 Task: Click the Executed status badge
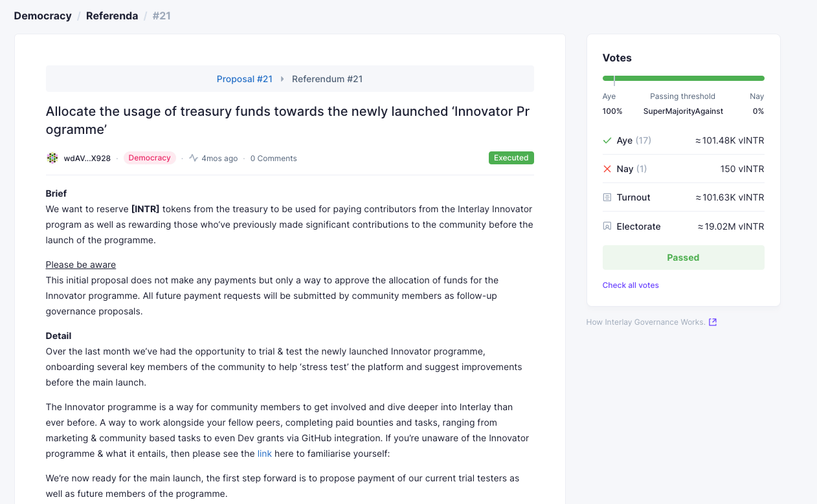tap(511, 158)
